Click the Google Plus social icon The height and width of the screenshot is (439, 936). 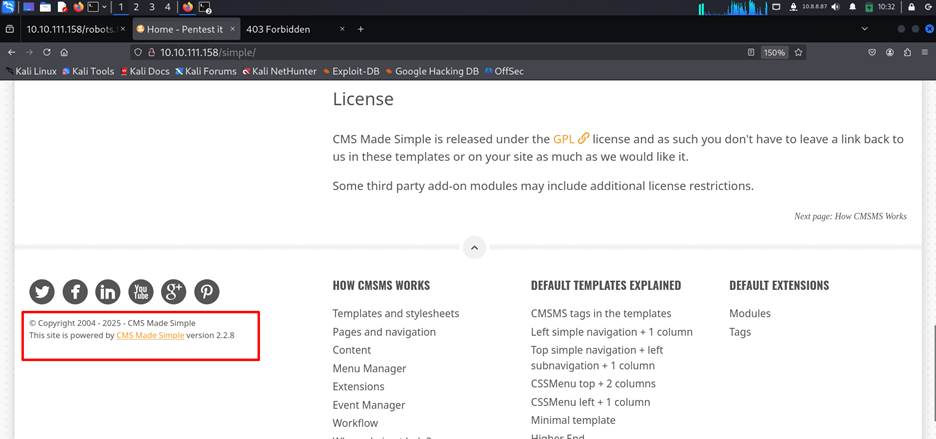174,291
